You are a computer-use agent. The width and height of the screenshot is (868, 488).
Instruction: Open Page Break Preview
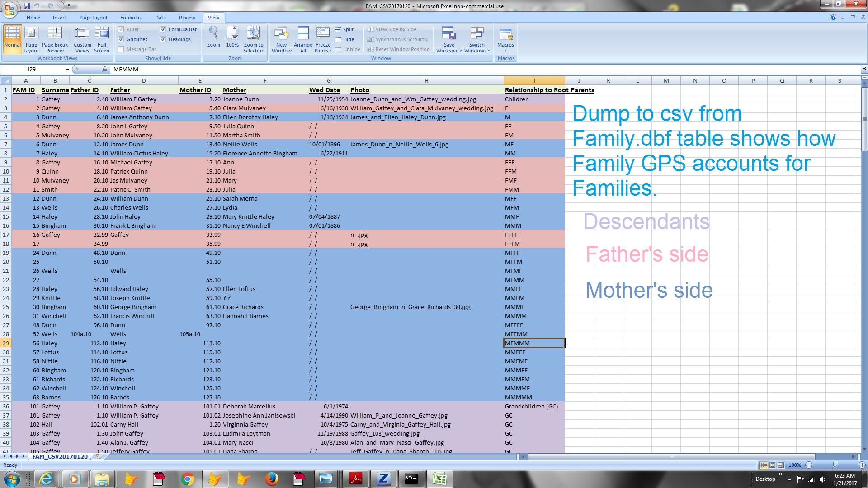pyautogui.click(x=55, y=39)
